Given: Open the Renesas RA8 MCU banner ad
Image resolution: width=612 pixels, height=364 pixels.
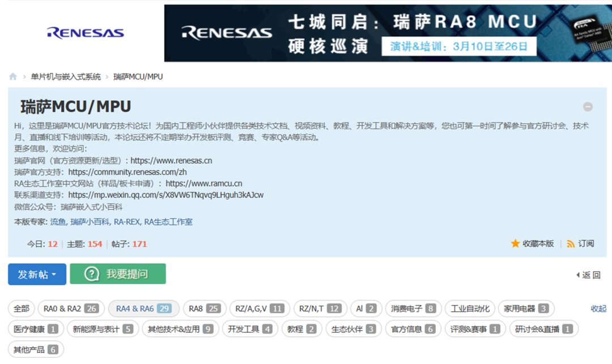Looking at the screenshot, I should pos(388,33).
